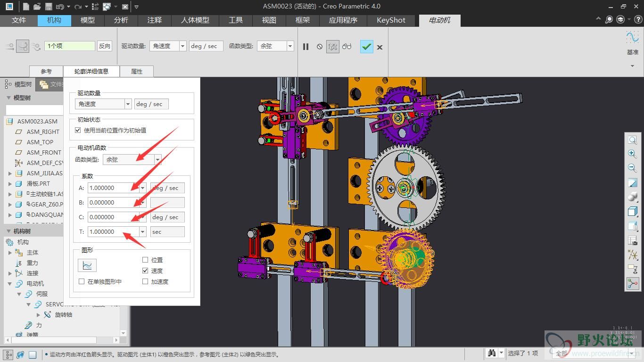Click the pause icon in motor toolbar

305,46
